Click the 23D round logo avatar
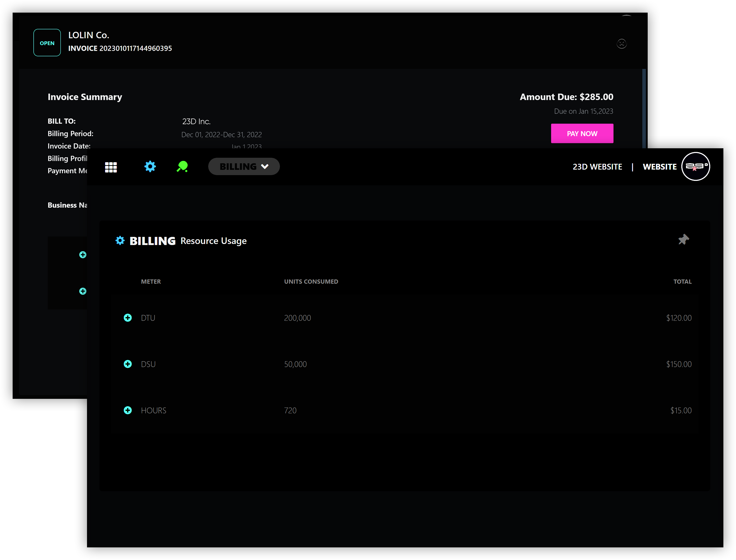 pyautogui.click(x=695, y=166)
